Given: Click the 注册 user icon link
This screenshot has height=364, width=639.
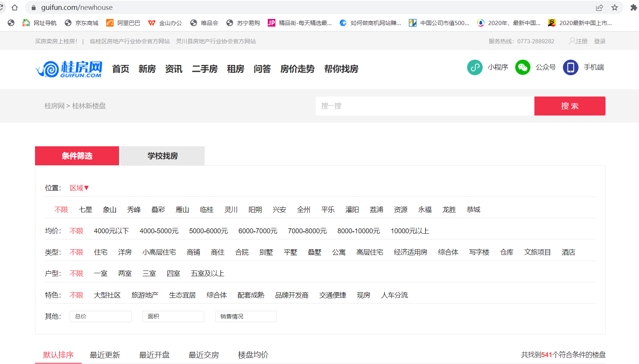Looking at the screenshot, I should 578,41.
